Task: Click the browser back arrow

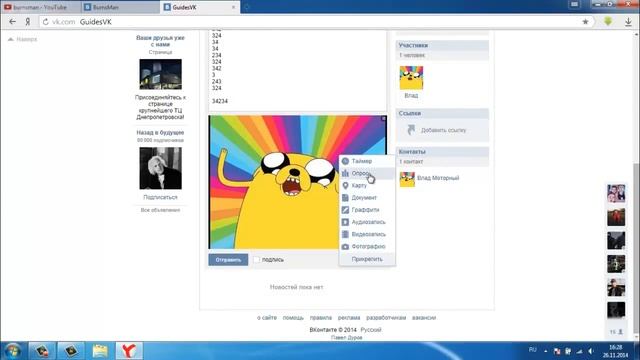Action: (x=12, y=22)
